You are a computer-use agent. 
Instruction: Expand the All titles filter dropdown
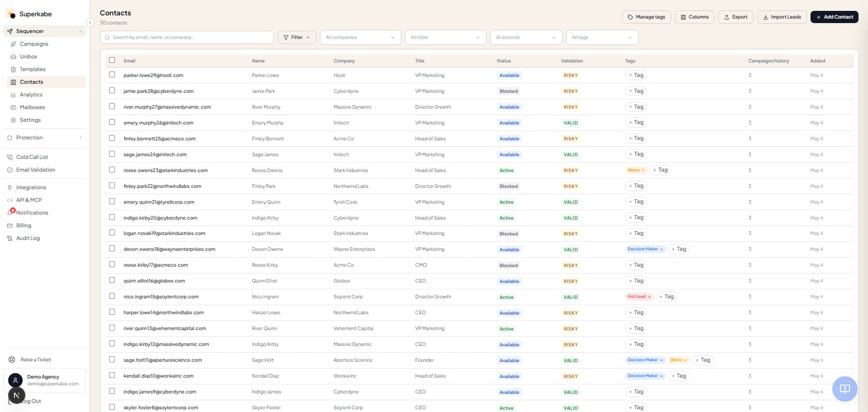tap(445, 37)
